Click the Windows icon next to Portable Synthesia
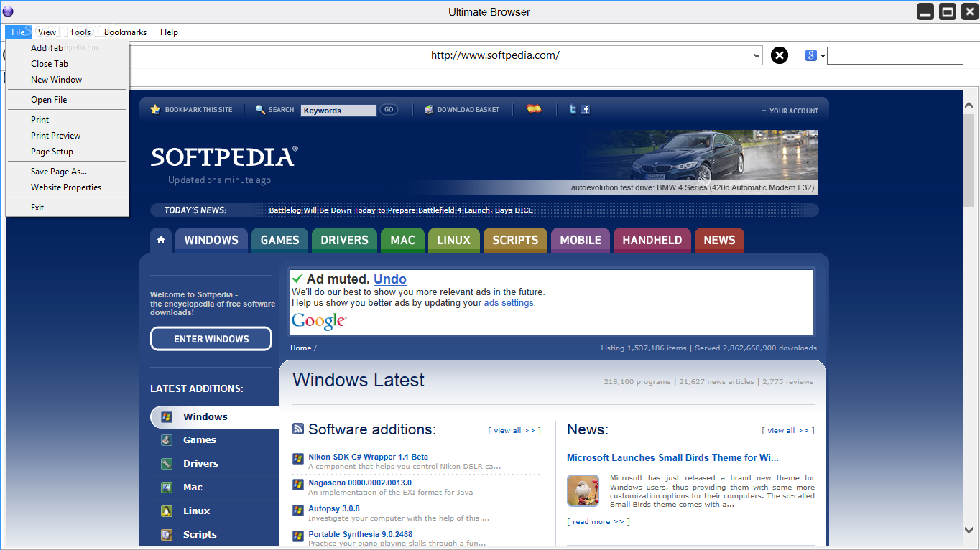Viewport: 980px width, 550px height. (298, 536)
